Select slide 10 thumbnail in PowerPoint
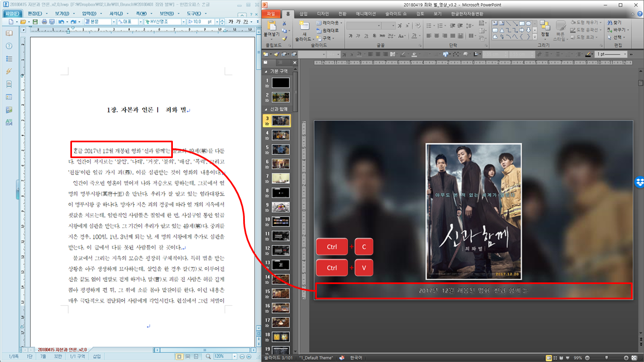 [x=280, y=222]
